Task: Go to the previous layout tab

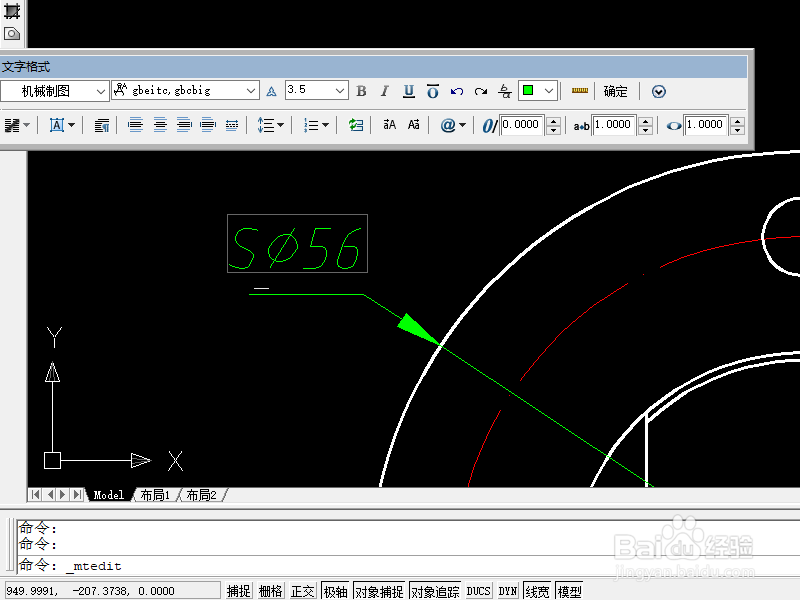Action: [49, 494]
